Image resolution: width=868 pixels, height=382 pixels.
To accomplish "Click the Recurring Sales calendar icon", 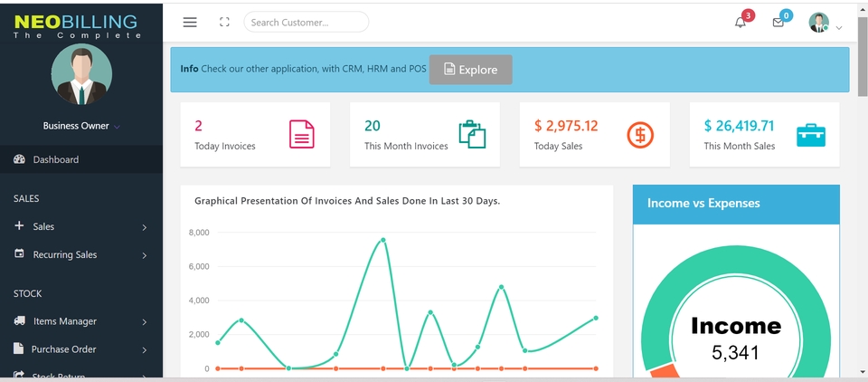I will pyautogui.click(x=19, y=253).
